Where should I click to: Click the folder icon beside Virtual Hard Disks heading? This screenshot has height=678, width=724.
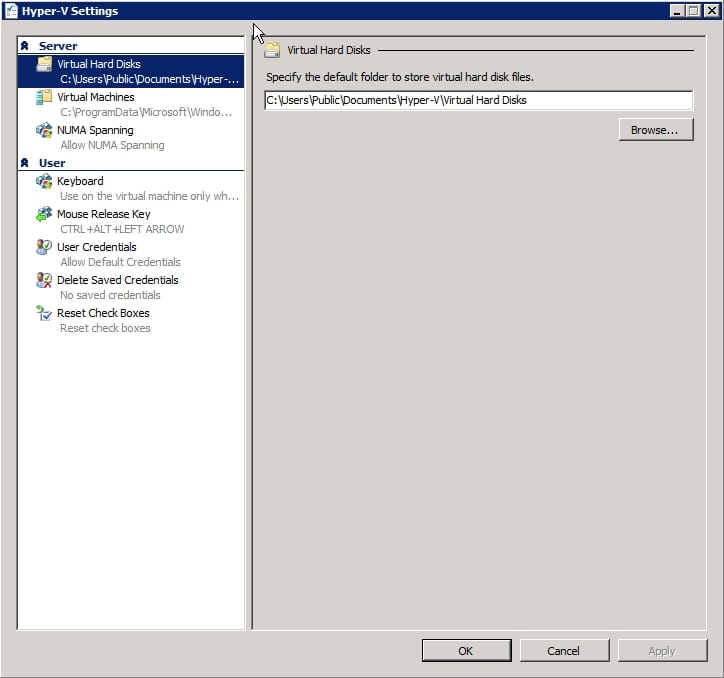tap(272, 50)
